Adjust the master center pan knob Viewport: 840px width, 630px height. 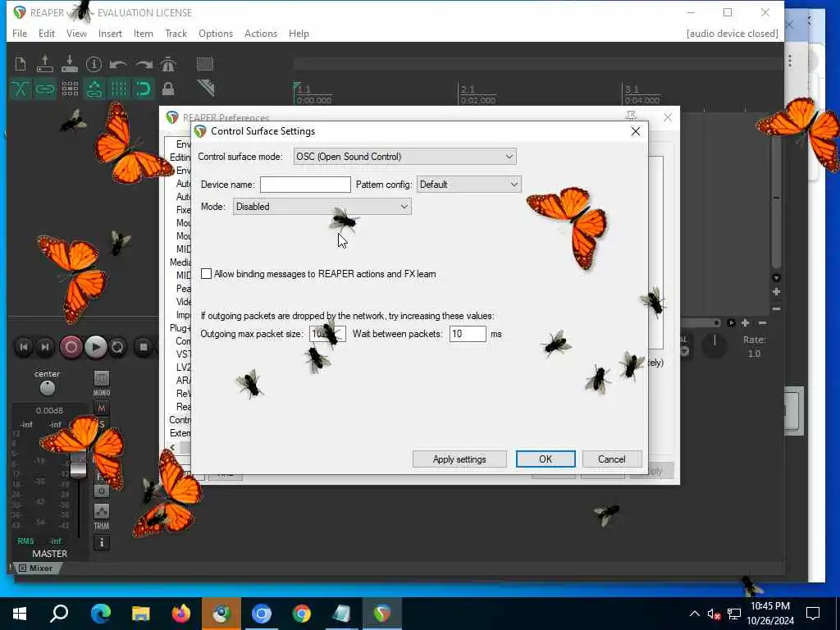[47, 387]
